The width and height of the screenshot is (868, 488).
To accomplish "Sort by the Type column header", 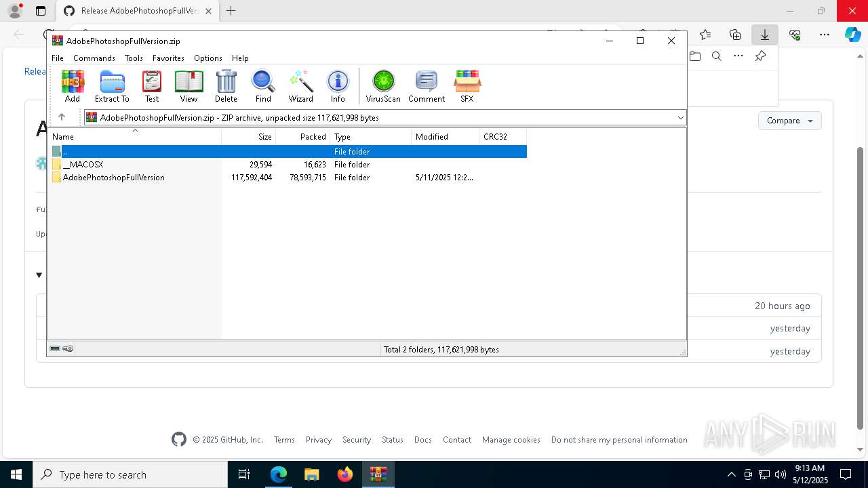I will (x=370, y=137).
